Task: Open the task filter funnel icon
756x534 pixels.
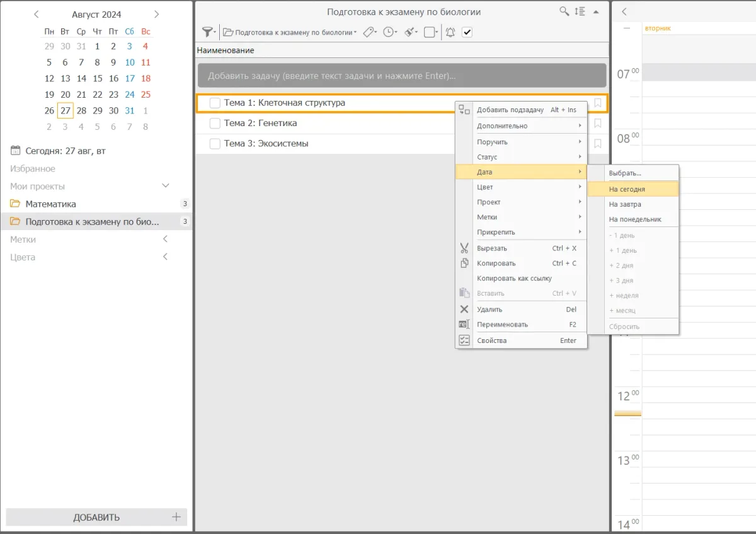Action: click(x=207, y=32)
